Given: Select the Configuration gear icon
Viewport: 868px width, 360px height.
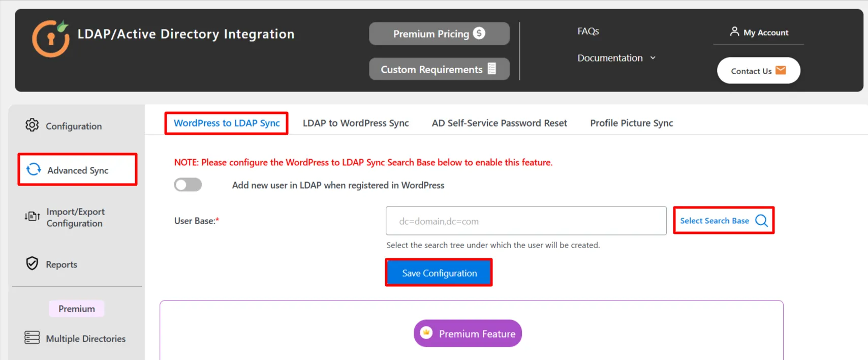Looking at the screenshot, I should (32, 125).
